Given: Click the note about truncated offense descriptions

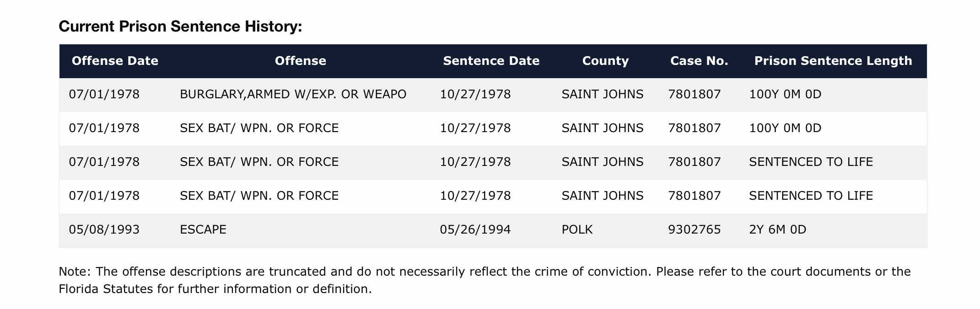Looking at the screenshot, I should coord(485,280).
